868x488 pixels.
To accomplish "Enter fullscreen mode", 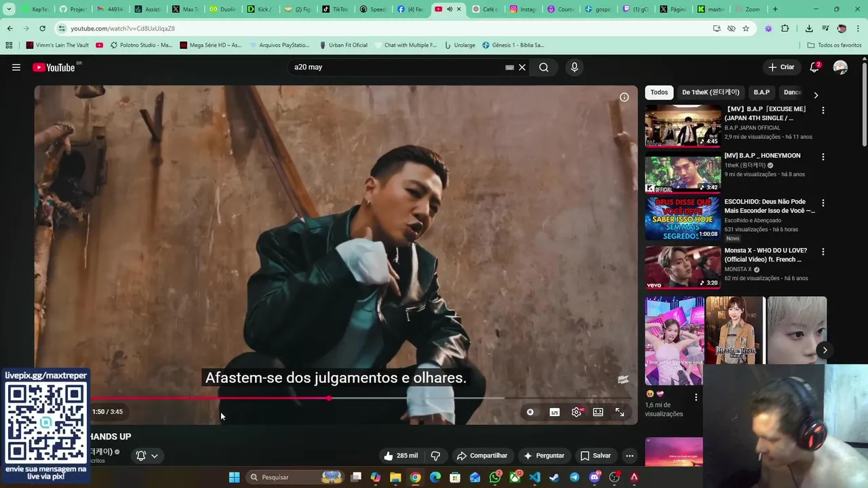I will pos(620,412).
